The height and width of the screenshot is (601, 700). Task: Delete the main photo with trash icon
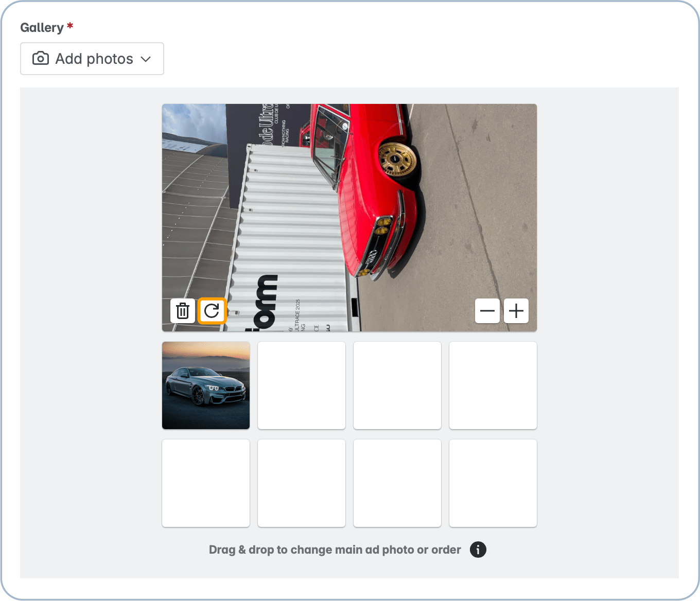pos(183,311)
